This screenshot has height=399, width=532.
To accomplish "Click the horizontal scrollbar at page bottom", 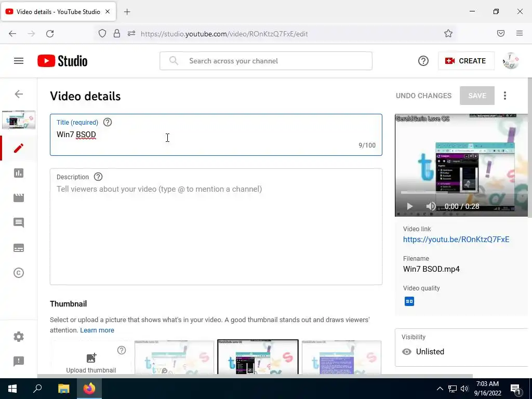I will [x=255, y=376].
